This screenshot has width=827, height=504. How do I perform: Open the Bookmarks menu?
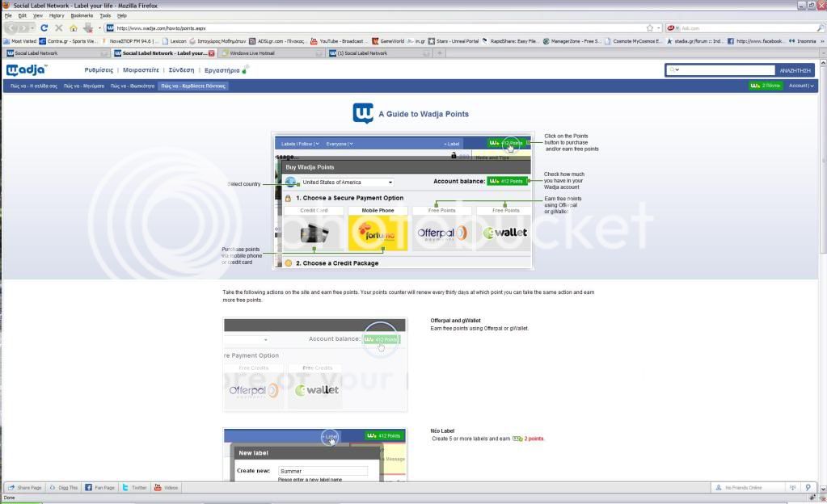82,15
